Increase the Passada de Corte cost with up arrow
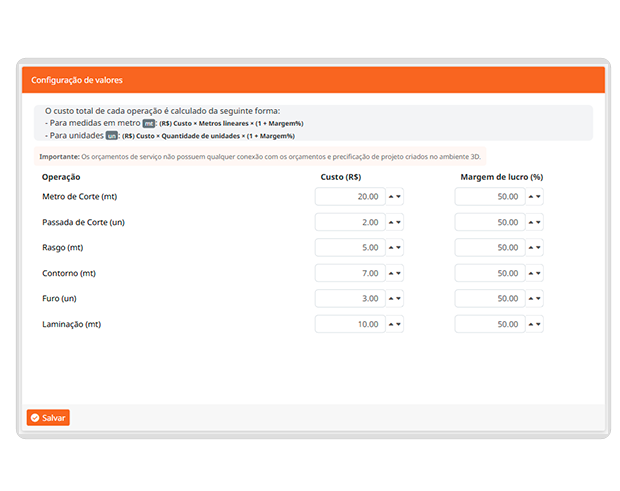Viewport: 620px width, 491px height. [x=390, y=222]
